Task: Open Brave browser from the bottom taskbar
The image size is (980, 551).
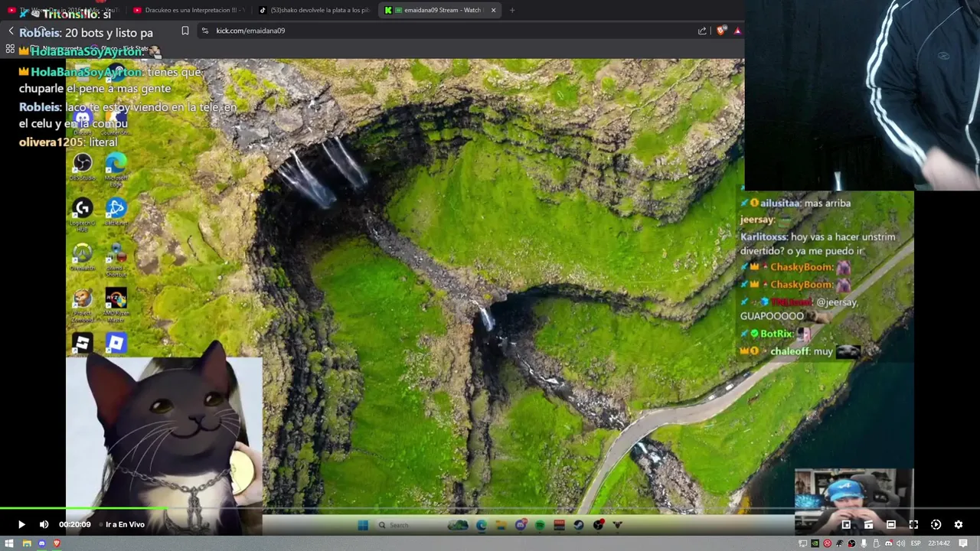Action: click(x=57, y=543)
